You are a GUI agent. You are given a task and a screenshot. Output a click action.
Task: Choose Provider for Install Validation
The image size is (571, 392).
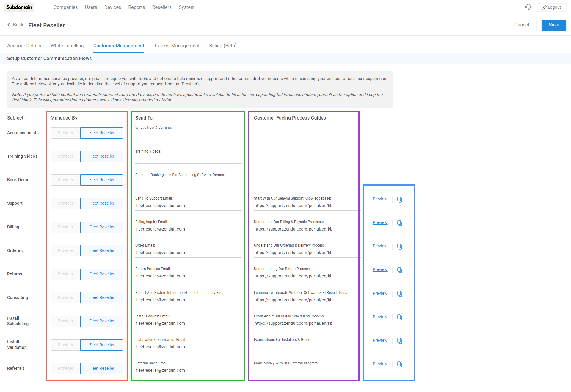(65, 345)
